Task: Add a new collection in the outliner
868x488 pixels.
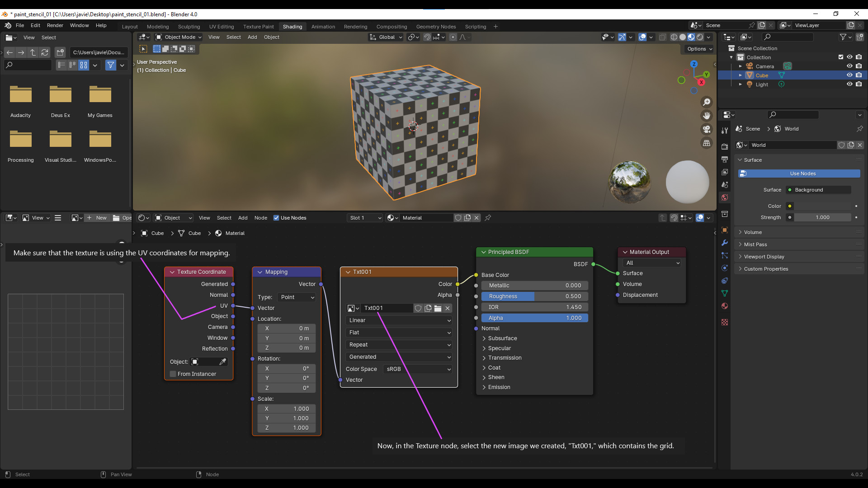Action: [859, 37]
